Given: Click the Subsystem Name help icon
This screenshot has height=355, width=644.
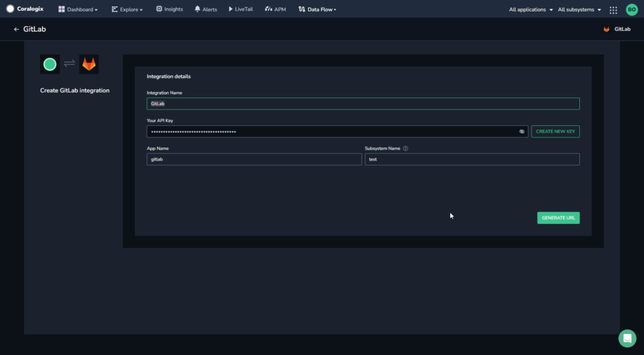Looking at the screenshot, I should [406, 149].
